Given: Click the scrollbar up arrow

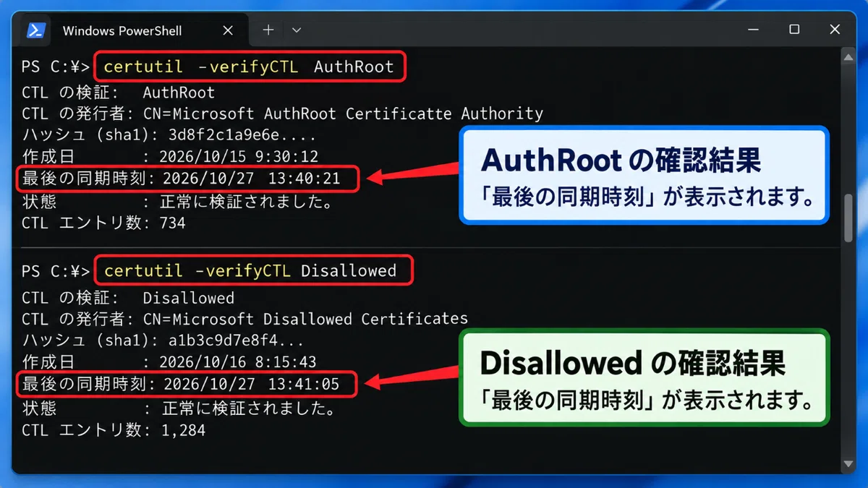Looking at the screenshot, I should [849, 59].
